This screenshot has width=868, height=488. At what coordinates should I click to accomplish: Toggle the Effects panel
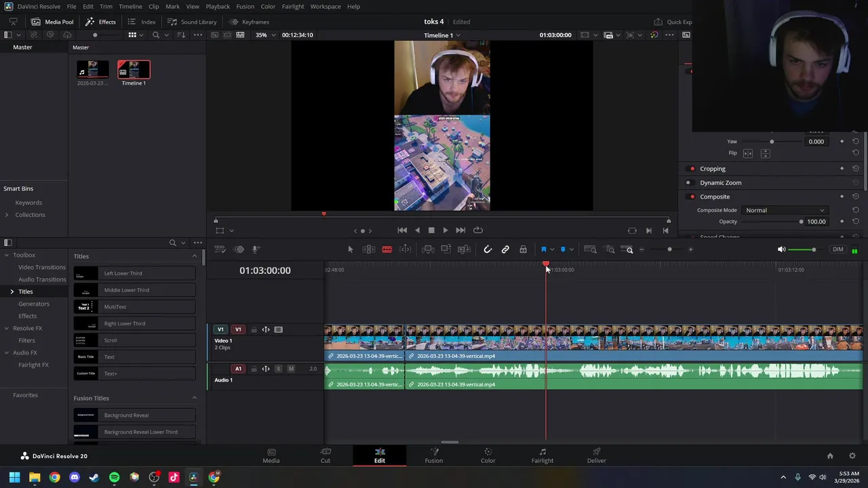point(100,22)
